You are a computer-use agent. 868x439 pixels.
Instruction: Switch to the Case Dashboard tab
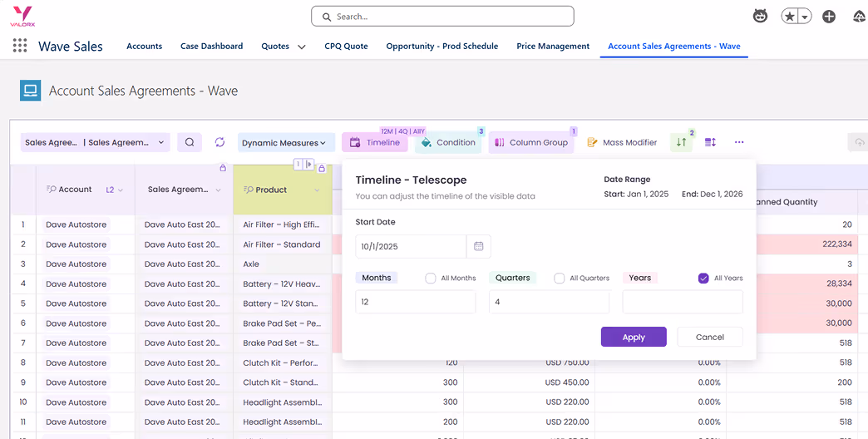211,47
